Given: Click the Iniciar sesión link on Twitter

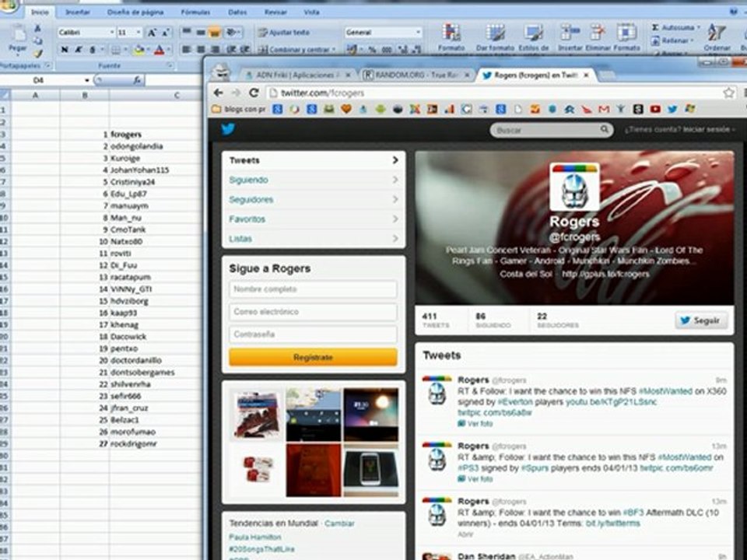Looking at the screenshot, I should point(708,130).
